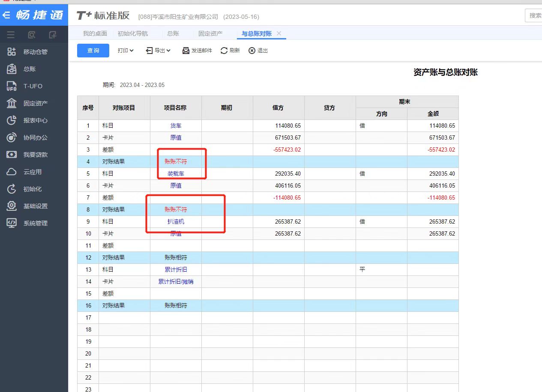
Task: Open 我要贷款 in the sidebar
Action: pos(35,155)
